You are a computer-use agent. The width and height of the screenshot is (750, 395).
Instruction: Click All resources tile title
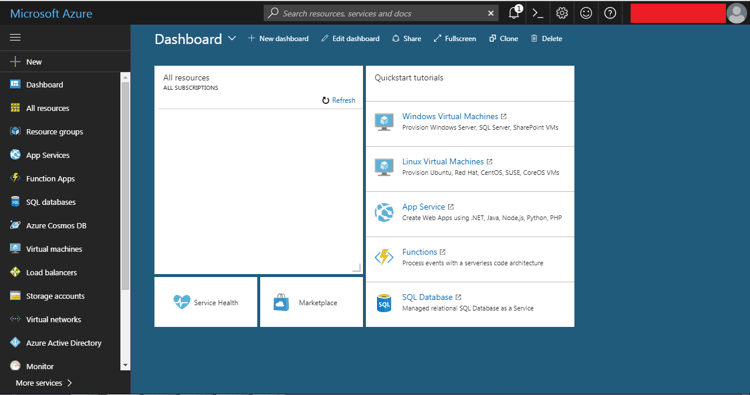pos(186,77)
